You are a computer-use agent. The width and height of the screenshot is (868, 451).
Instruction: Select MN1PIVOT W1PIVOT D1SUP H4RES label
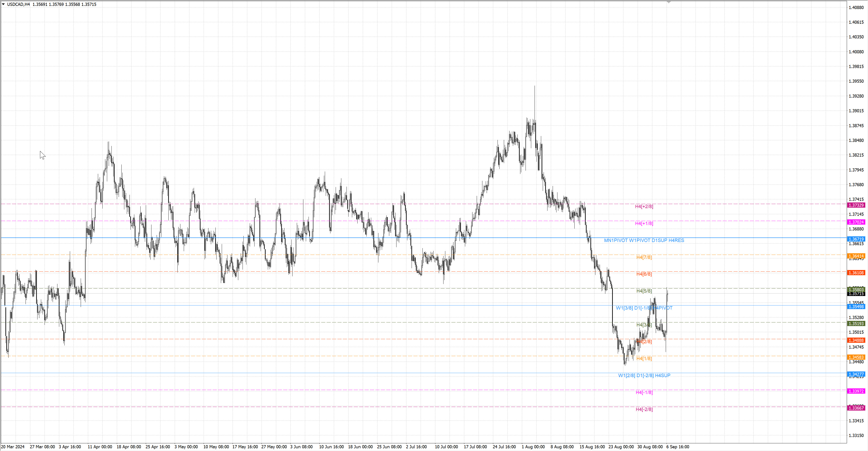click(644, 240)
